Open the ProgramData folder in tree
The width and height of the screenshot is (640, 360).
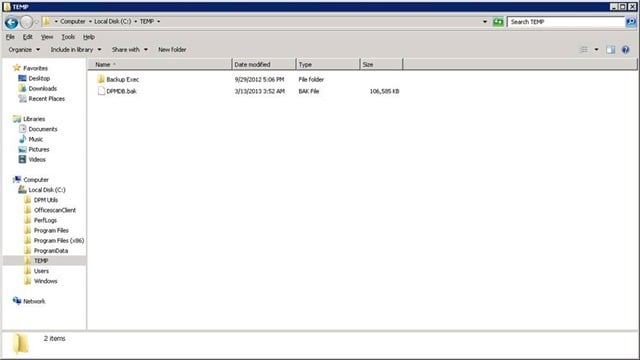point(51,251)
